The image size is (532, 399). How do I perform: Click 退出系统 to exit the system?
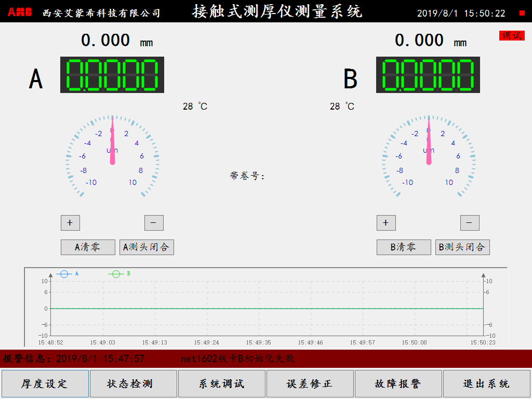(487, 384)
